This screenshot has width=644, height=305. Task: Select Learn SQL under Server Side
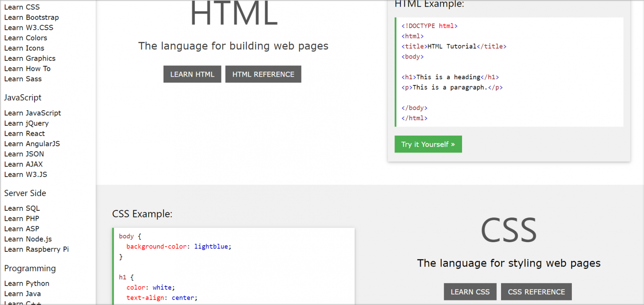[22, 208]
